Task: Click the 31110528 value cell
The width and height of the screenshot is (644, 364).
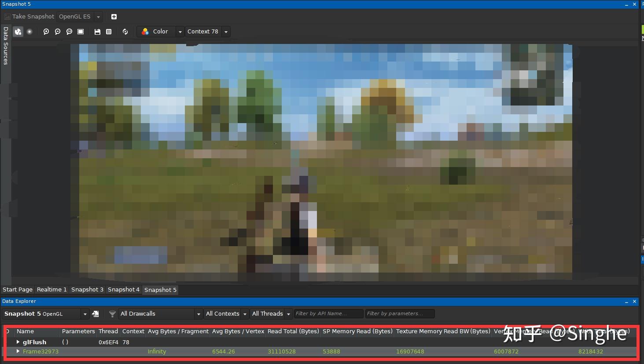Action: pos(282,352)
